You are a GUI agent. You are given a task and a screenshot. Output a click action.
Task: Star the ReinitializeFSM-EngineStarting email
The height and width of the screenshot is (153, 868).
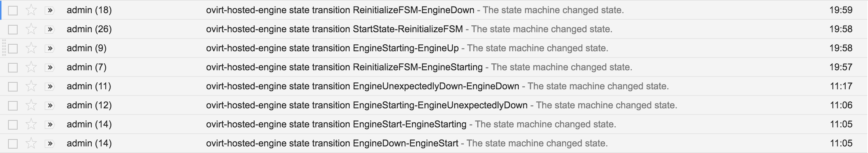tap(31, 67)
